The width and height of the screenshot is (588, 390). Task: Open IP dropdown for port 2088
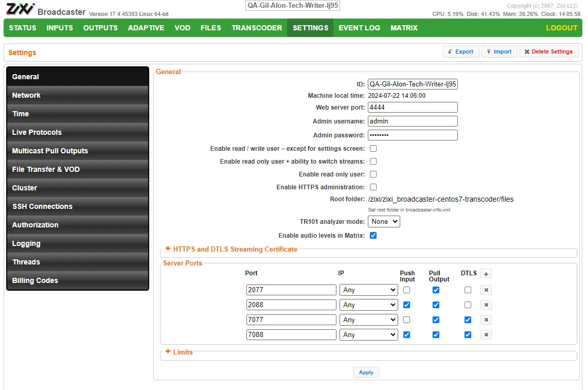coord(369,305)
